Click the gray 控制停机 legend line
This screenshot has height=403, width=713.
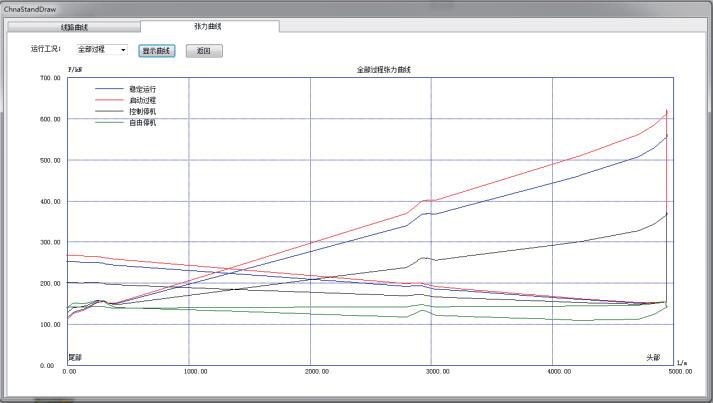pyautogui.click(x=109, y=111)
